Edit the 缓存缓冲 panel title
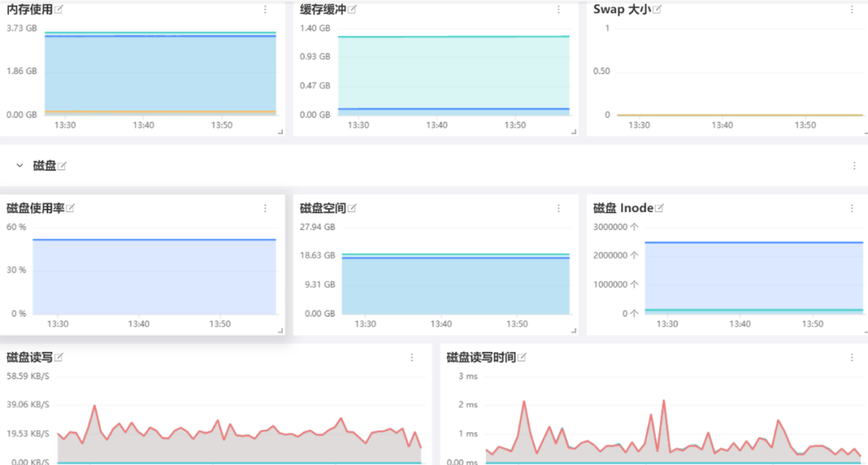This screenshot has height=465, width=868. tap(352, 10)
